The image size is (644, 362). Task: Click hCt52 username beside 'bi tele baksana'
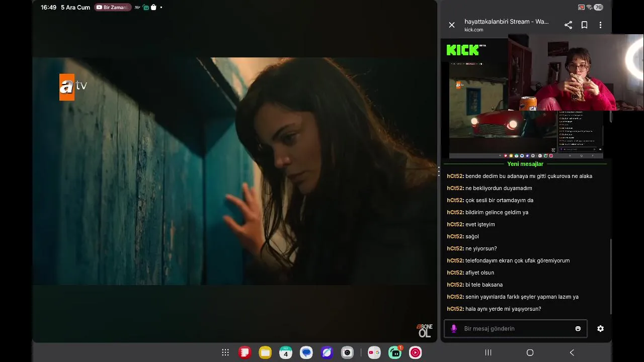455,285
